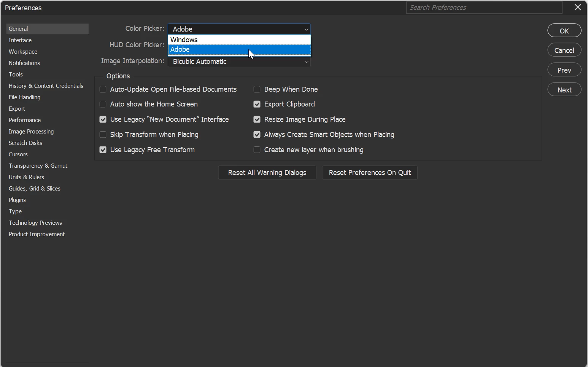
Task: Open Product Improvement preferences
Action: tap(48, 234)
